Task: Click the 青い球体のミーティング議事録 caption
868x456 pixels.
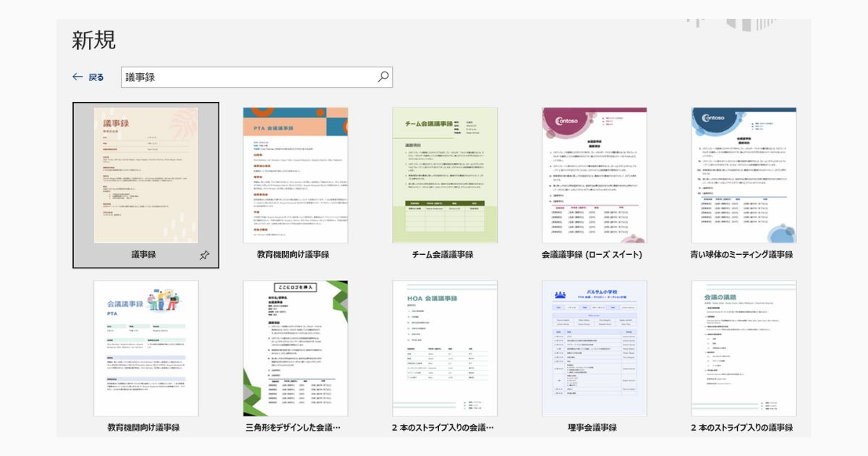Action: pyautogui.click(x=741, y=255)
